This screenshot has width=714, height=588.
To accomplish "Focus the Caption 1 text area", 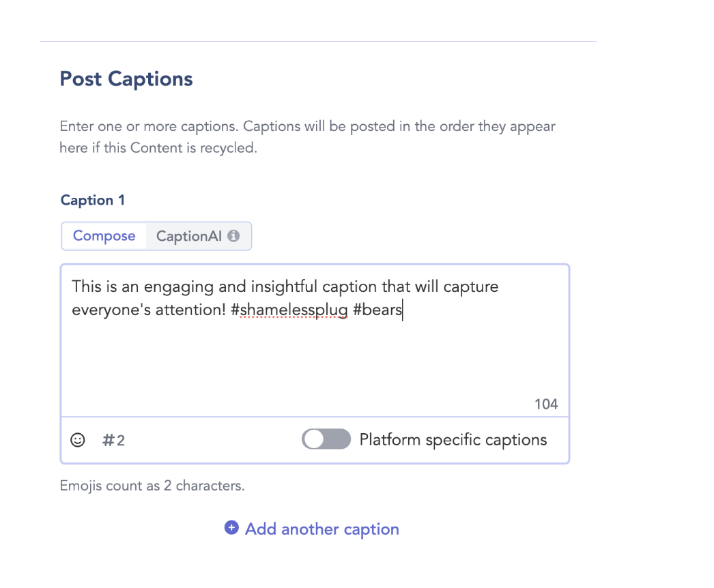I will point(315,340).
